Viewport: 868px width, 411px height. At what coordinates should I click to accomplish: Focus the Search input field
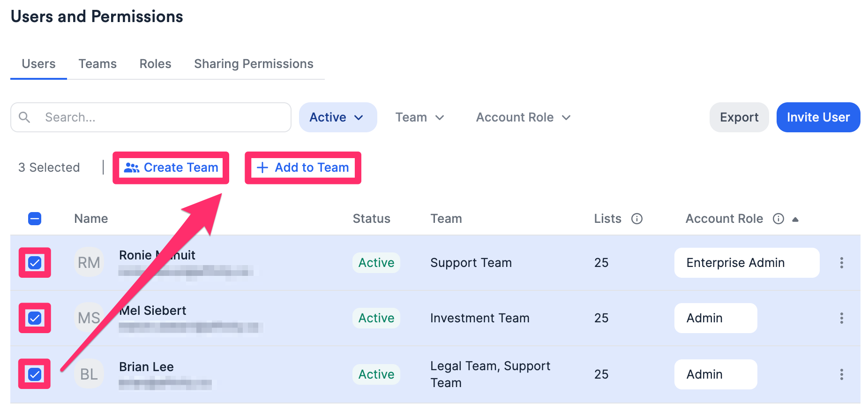click(159, 117)
